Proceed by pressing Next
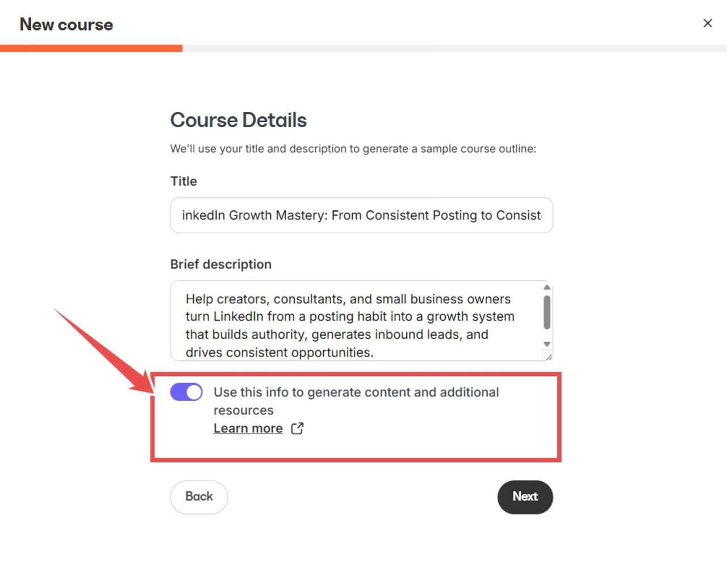Image resolution: width=727 pixels, height=588 pixels. (x=525, y=497)
